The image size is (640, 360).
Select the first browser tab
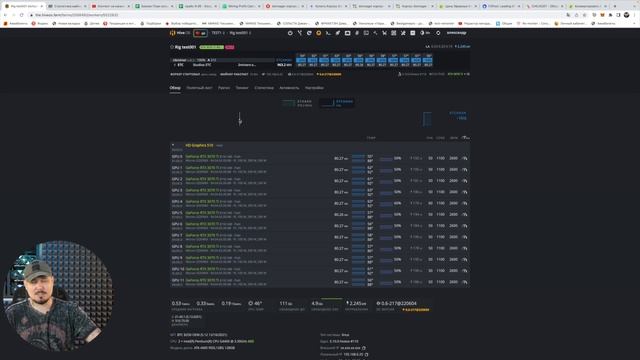(x=23, y=6)
